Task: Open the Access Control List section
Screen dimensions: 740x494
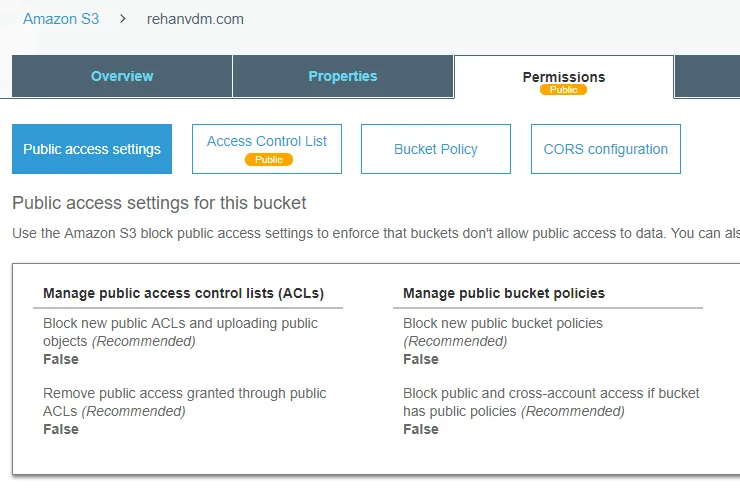Action: point(267,142)
